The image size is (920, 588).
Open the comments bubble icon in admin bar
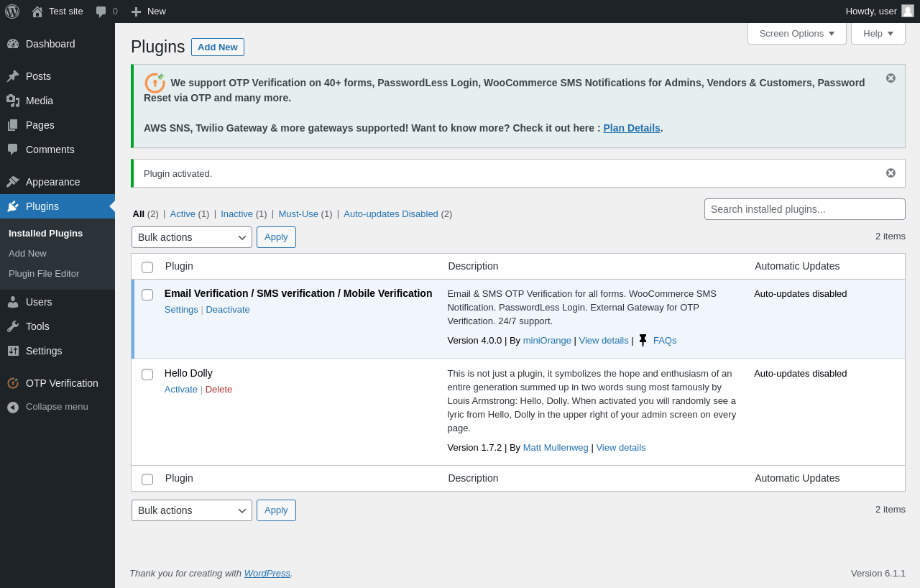101,12
